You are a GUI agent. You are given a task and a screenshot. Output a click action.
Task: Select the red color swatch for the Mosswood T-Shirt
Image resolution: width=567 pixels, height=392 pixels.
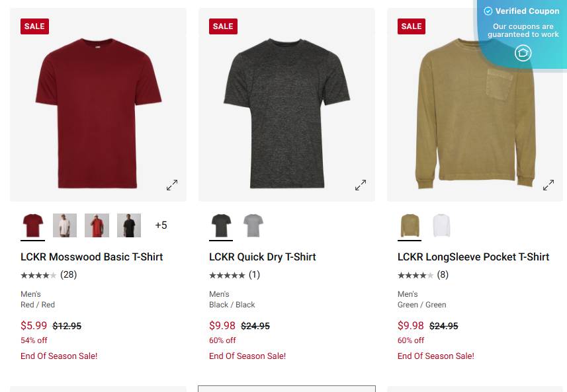32,225
